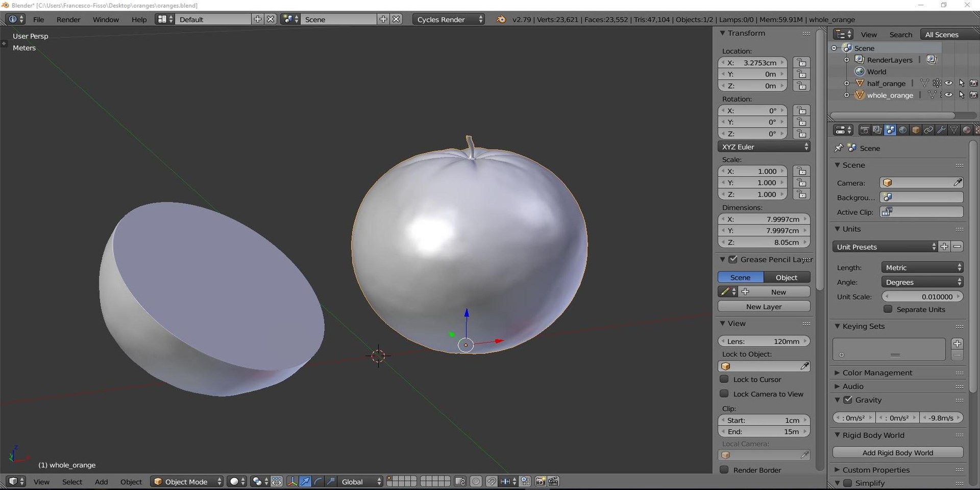Open the Constraints properties tab (chain icon)
980x490 pixels.
tap(928, 130)
